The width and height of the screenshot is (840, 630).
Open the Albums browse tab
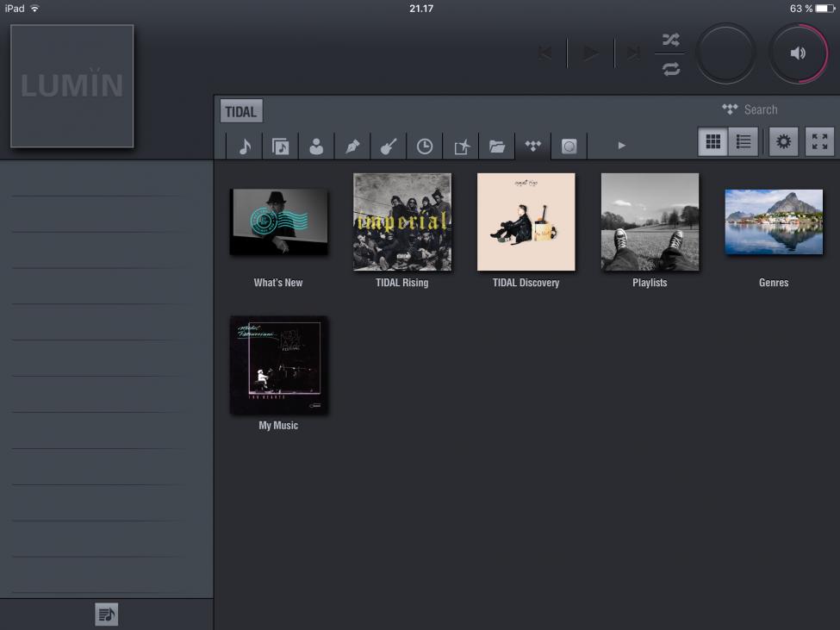point(280,146)
